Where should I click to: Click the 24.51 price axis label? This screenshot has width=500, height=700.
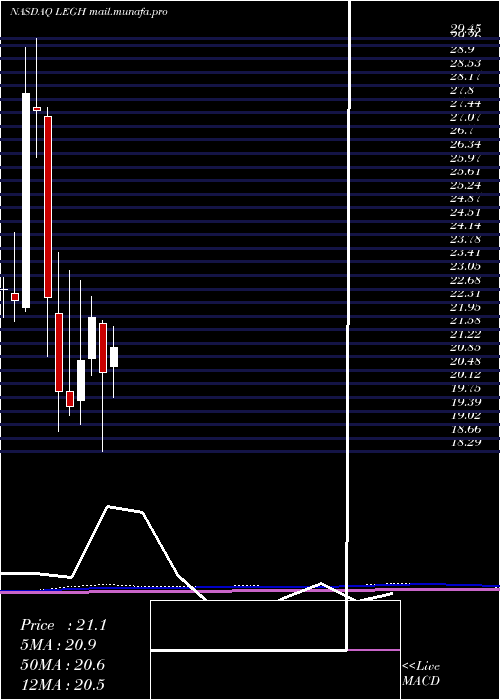(465, 212)
